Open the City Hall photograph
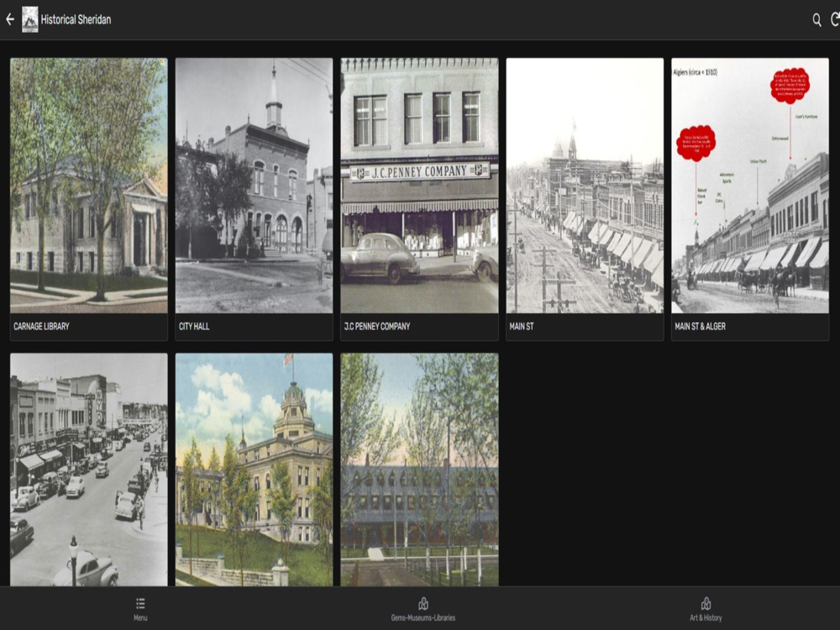The image size is (840, 630). click(x=254, y=185)
